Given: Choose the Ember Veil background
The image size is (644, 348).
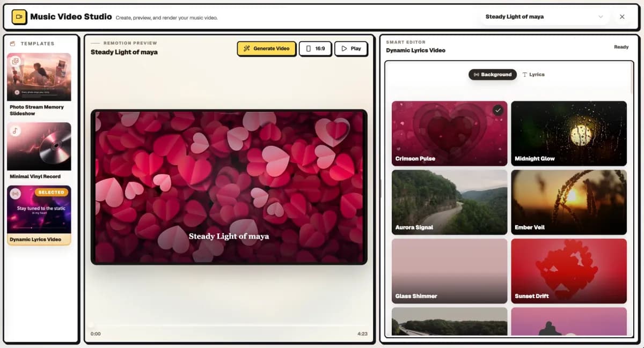Looking at the screenshot, I should pyautogui.click(x=569, y=202).
